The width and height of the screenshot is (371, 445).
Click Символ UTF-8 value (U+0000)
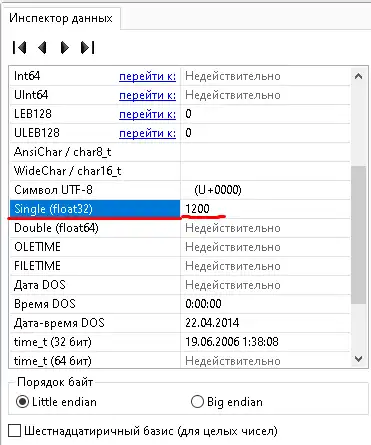(218, 190)
